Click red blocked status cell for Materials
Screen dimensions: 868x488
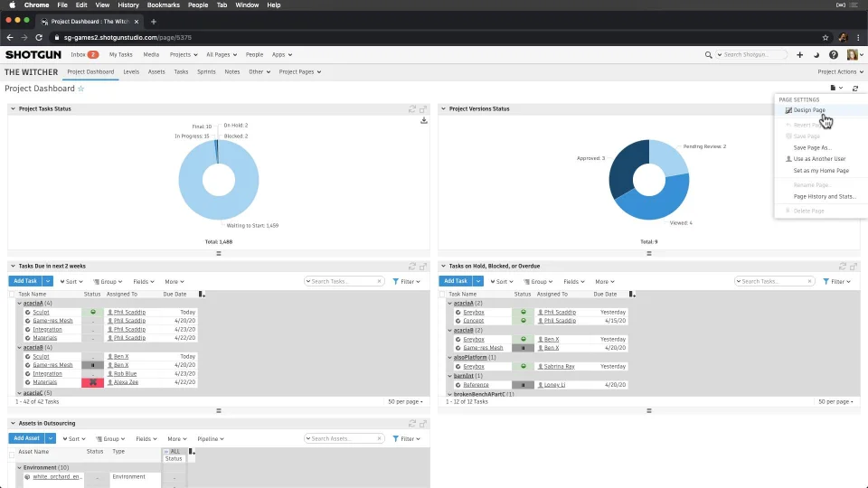click(x=92, y=382)
